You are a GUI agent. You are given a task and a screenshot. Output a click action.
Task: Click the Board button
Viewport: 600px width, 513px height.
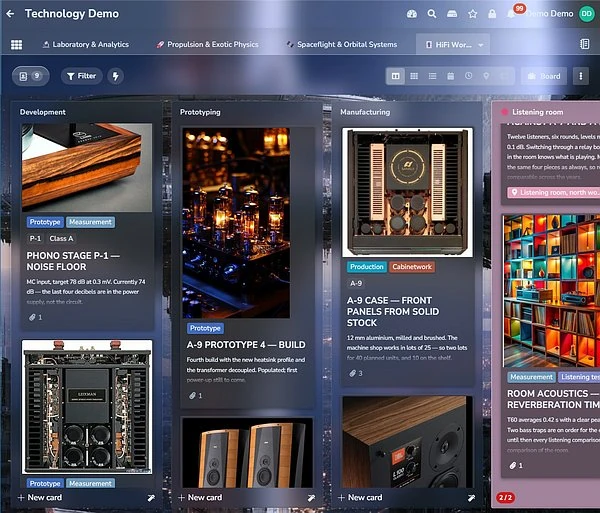click(x=544, y=76)
